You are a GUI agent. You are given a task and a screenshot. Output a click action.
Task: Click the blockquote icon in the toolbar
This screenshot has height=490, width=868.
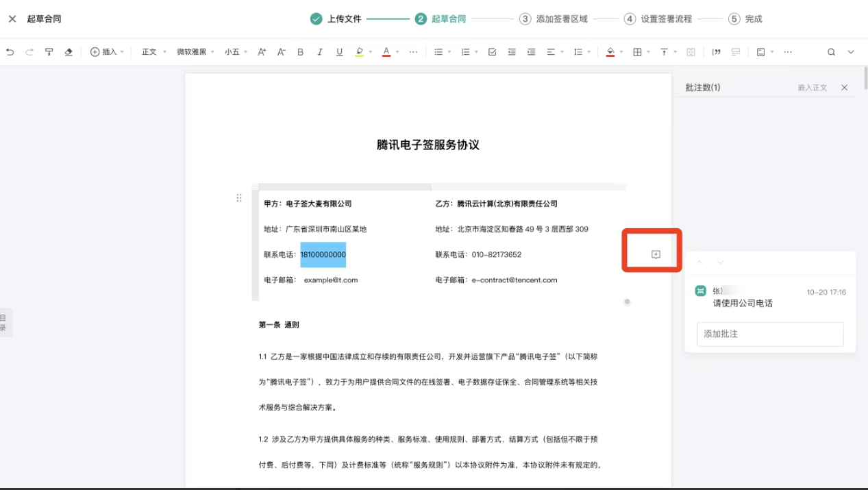click(715, 51)
